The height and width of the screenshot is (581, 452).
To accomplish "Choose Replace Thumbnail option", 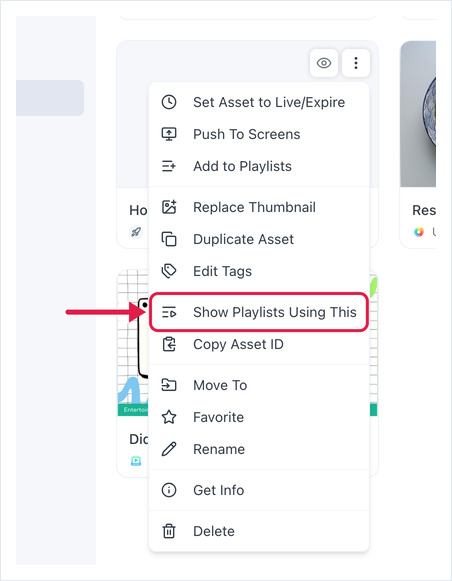I will coord(255,207).
